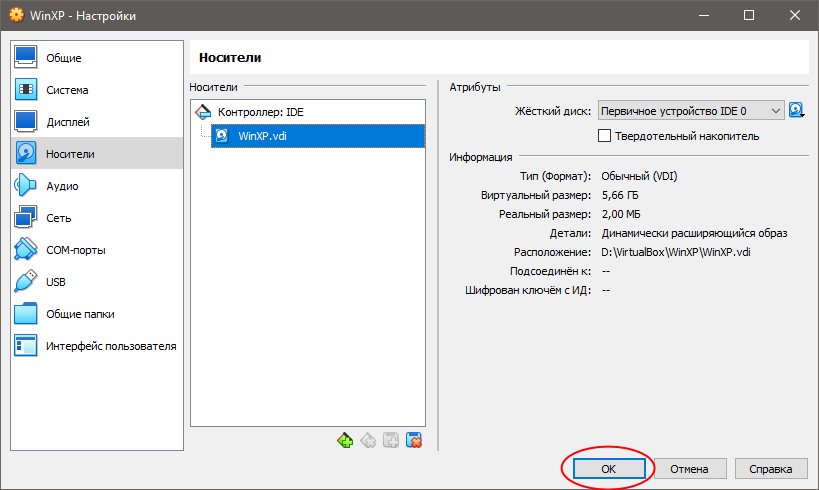Open the Сеть settings section
Image resolution: width=819 pixels, height=490 pixels.
click(97, 218)
